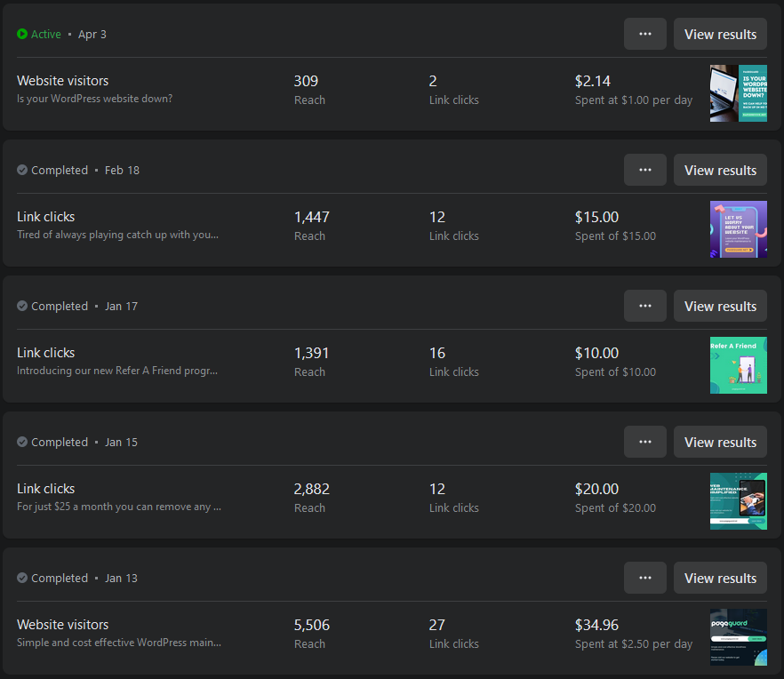Click the 16 link clicks value
The image size is (784, 679).
[x=437, y=353]
